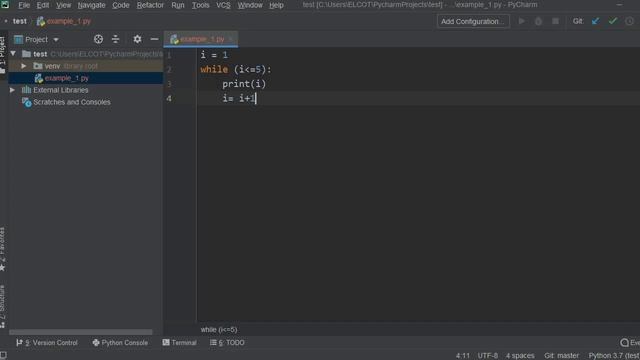Open the View menu
640x360 pixels.
(63, 5)
